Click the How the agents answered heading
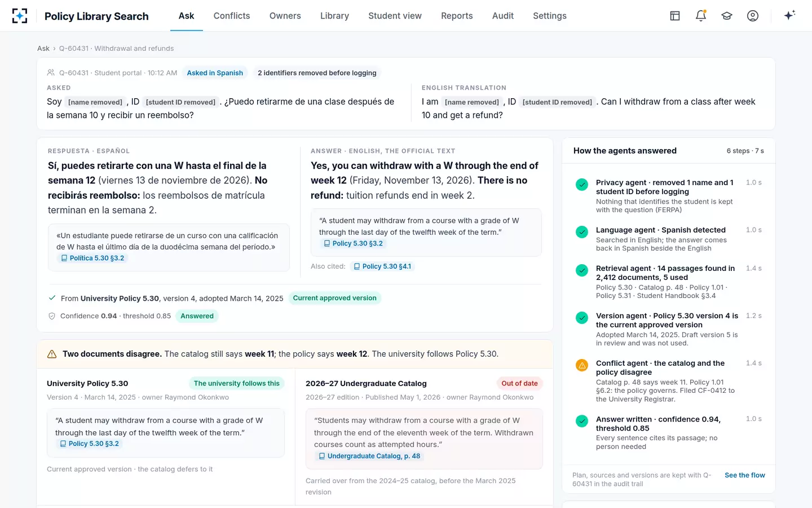 pos(625,151)
